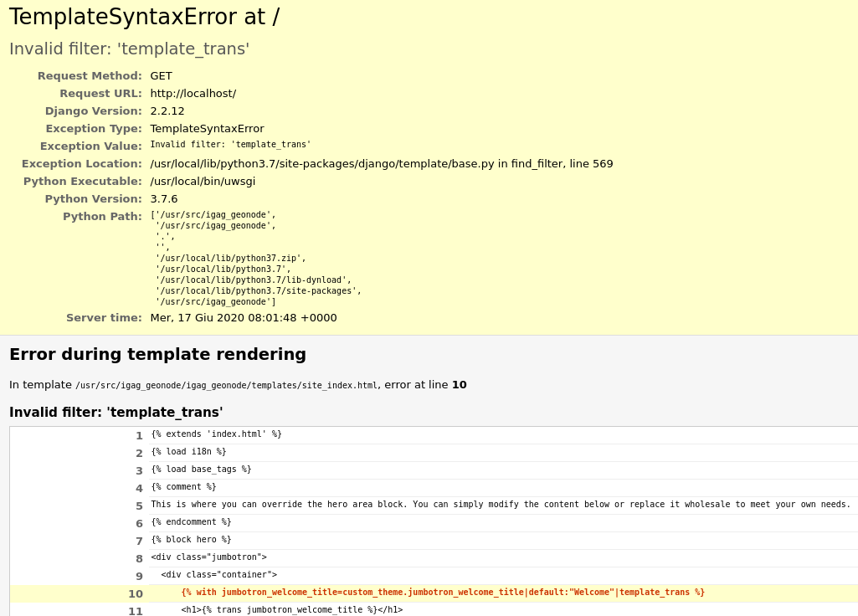Click the Django Version value 2.2.12
Screen dimensions: 858x616
pos(167,111)
